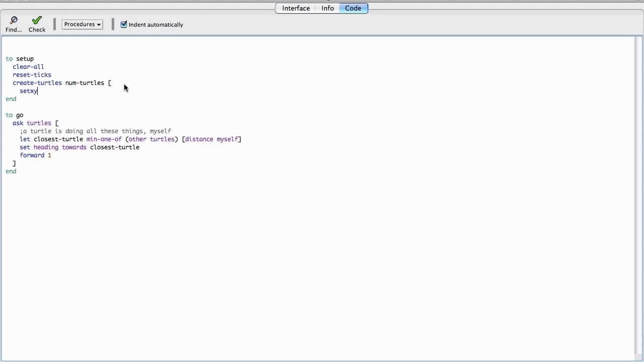Click 'create-turtles' keyword in code
644x362 pixels.
pyautogui.click(x=37, y=83)
